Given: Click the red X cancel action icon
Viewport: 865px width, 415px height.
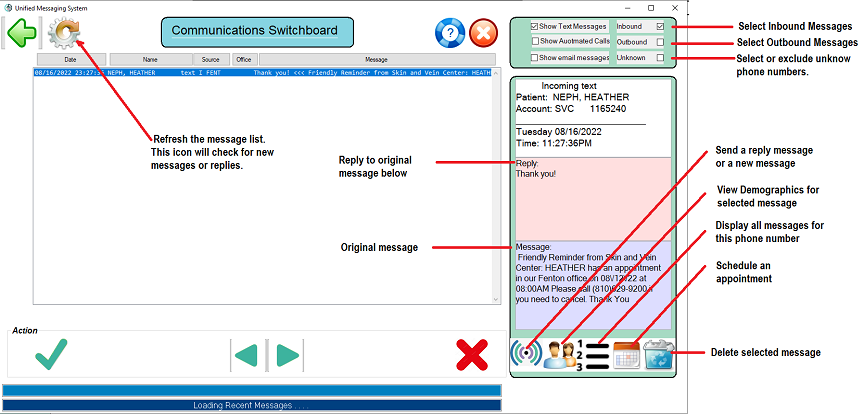Looking at the screenshot, I should pos(471,354).
